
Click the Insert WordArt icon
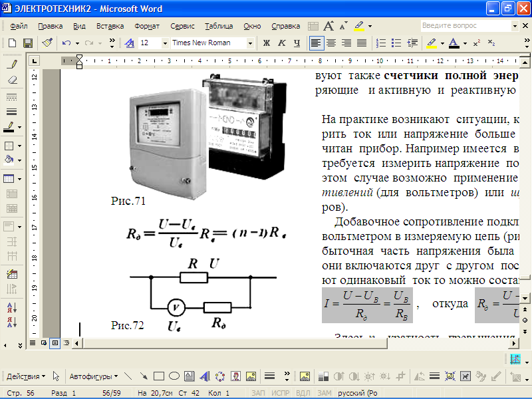[205, 376]
